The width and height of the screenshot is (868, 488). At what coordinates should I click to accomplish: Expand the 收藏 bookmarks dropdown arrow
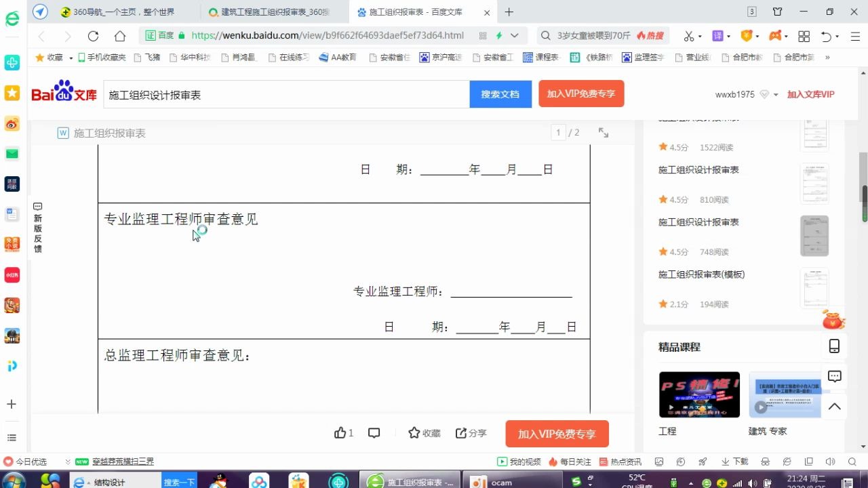coord(71,58)
